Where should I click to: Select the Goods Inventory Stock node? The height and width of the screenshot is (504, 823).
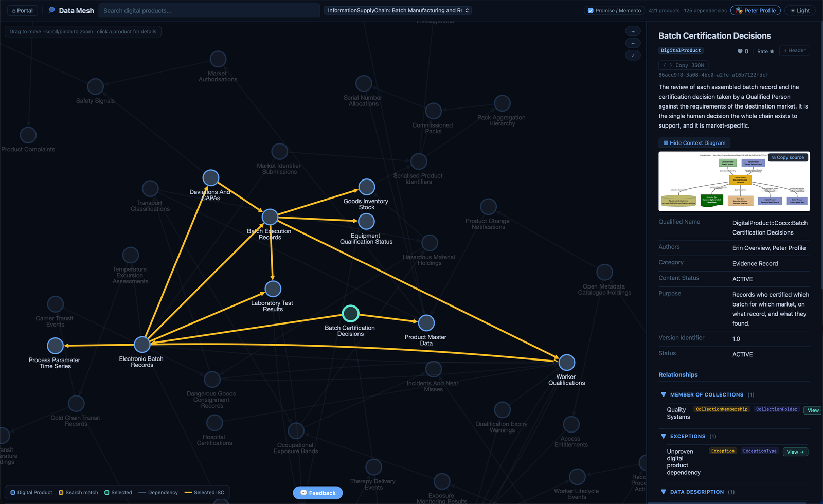[366, 187]
